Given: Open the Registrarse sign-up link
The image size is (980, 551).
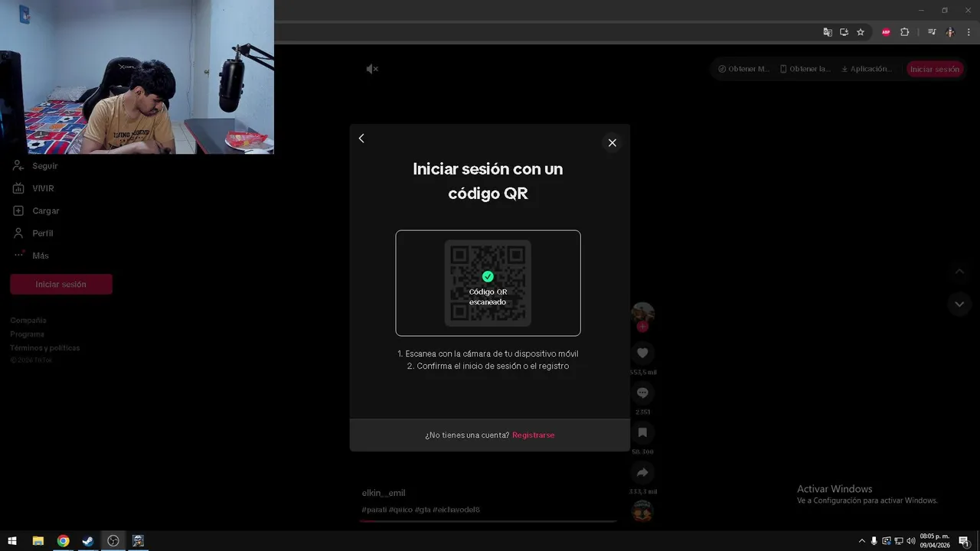Looking at the screenshot, I should [x=533, y=435].
